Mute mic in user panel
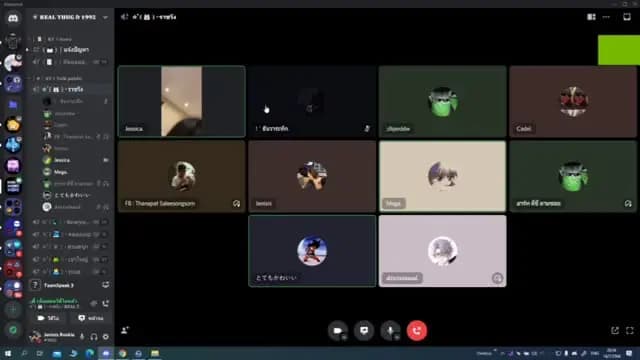Image resolution: width=640 pixels, height=360 pixels. 82,337
